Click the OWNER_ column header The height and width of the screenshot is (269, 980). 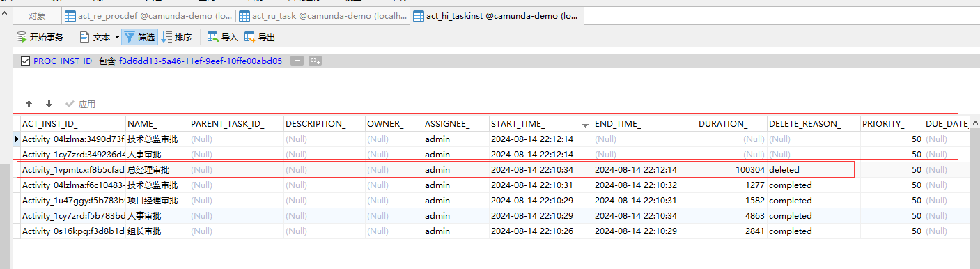pyautogui.click(x=394, y=124)
